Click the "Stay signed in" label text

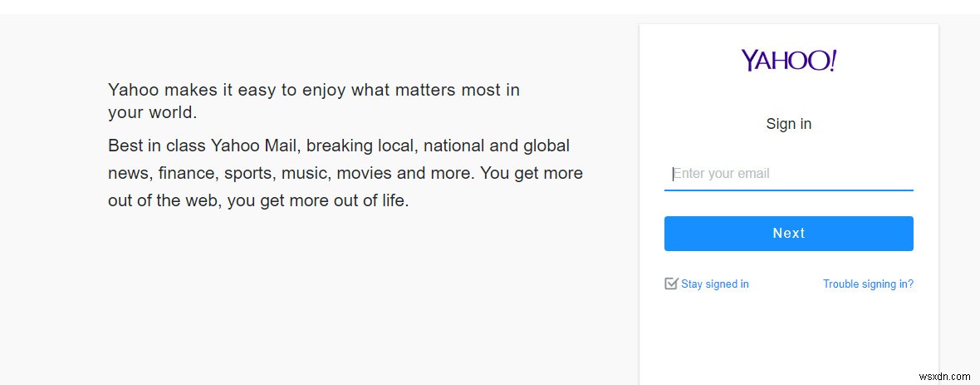[715, 284]
